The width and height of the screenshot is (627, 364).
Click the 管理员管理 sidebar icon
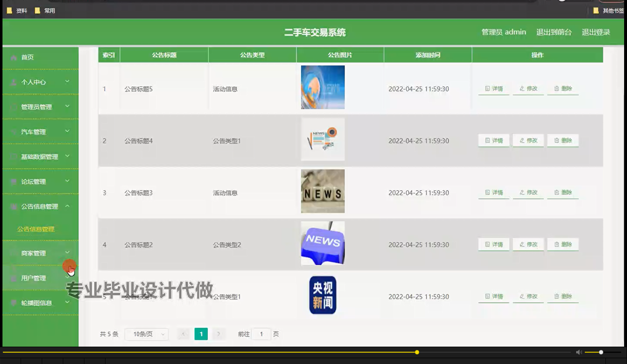click(13, 107)
